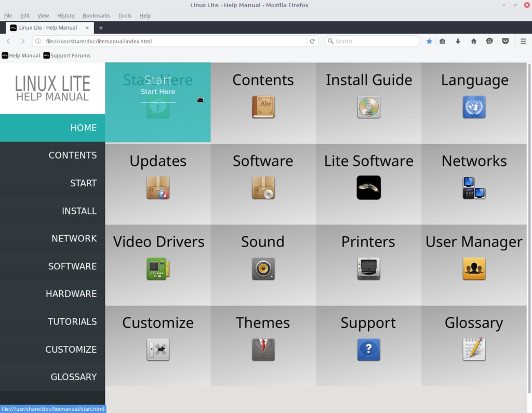
Task: Select TUTORIALS in the sidebar
Action: coord(72,321)
